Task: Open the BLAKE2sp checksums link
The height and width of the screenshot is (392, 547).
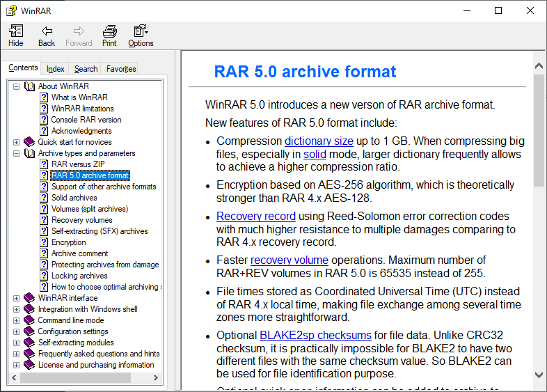Action: point(314,336)
